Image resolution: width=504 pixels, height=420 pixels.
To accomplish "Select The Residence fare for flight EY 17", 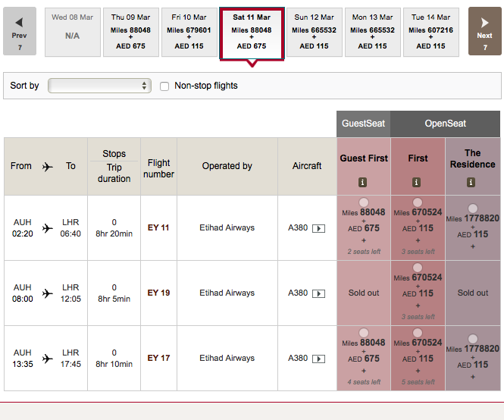I will coord(473,339).
